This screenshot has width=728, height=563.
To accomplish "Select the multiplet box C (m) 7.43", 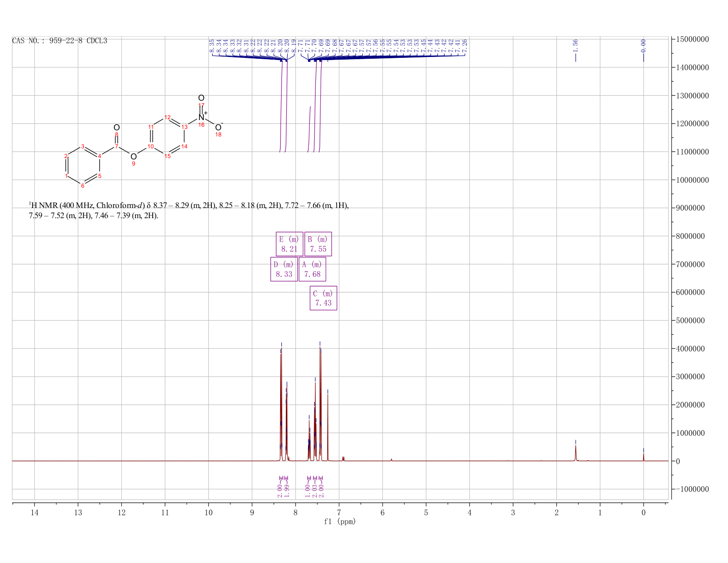I will click(323, 298).
